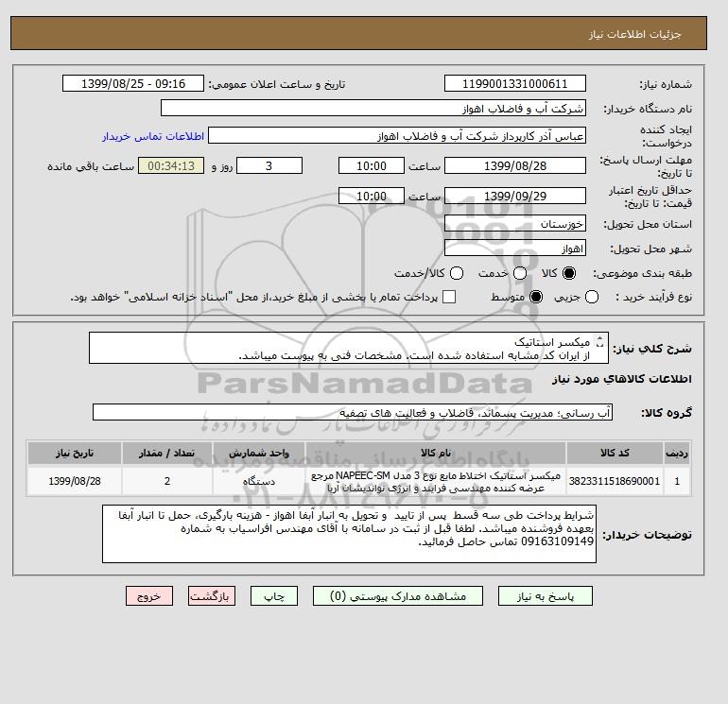
Task: Click the announcement date field 1399/08/25 - 09:16
Action: pos(133,83)
